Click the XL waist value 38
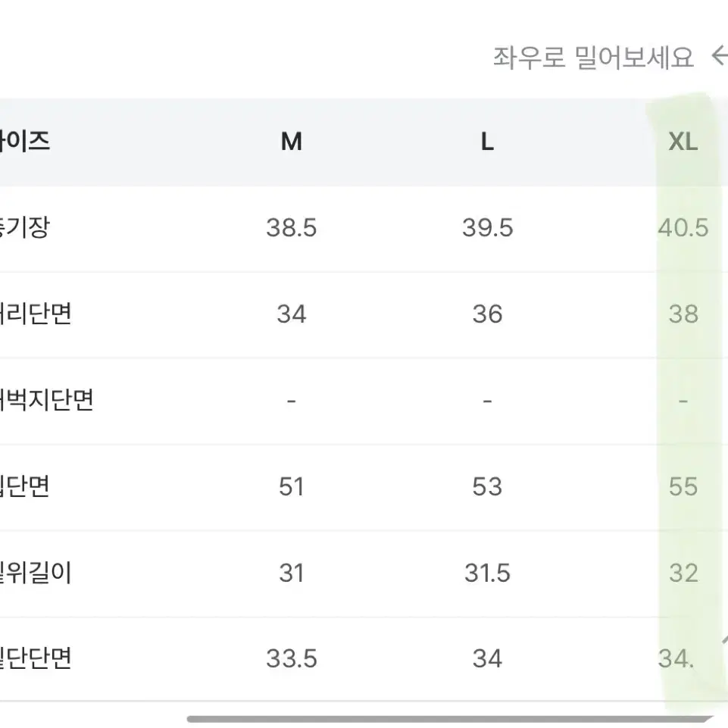 [683, 314]
